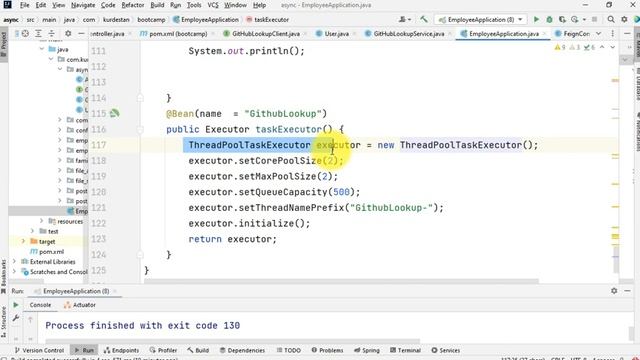Rerun EmployeeApplication in the Run panel
The width and height of the screenshot is (640, 360).
point(16,305)
